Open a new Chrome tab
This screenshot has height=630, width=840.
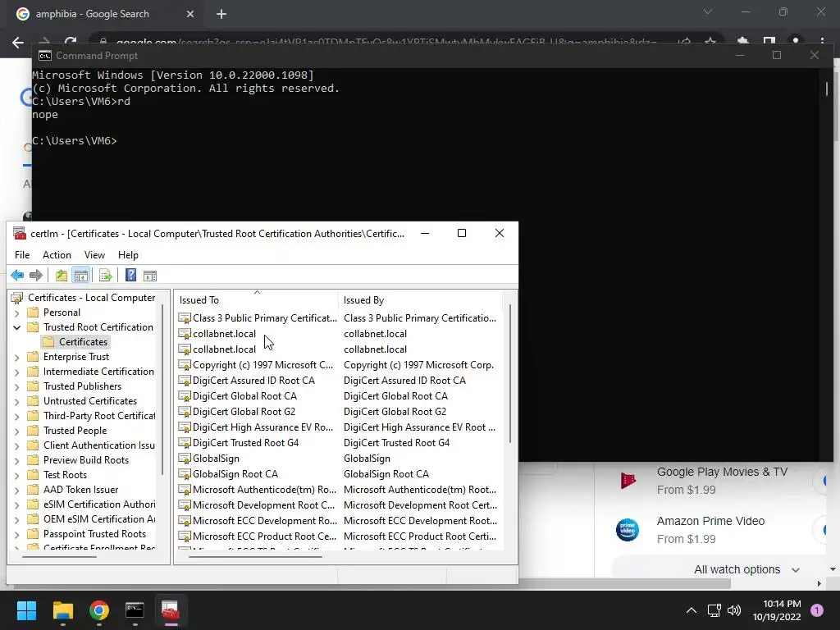(x=221, y=14)
